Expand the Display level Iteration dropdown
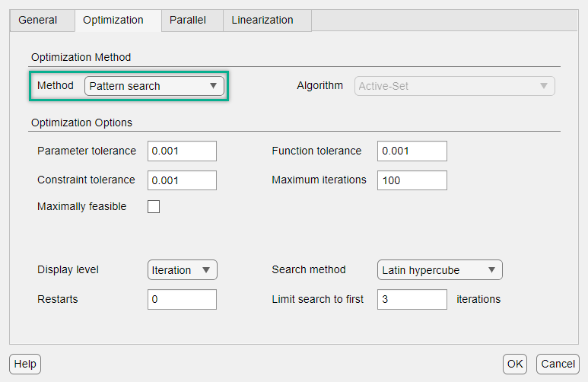 click(x=182, y=270)
